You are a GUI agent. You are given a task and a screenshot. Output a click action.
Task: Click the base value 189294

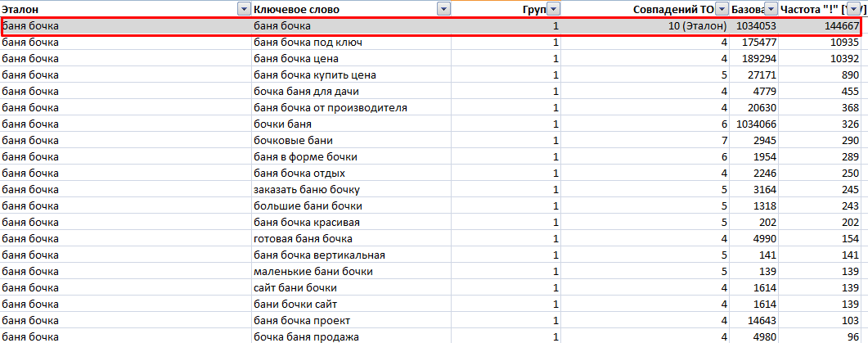[x=759, y=59]
